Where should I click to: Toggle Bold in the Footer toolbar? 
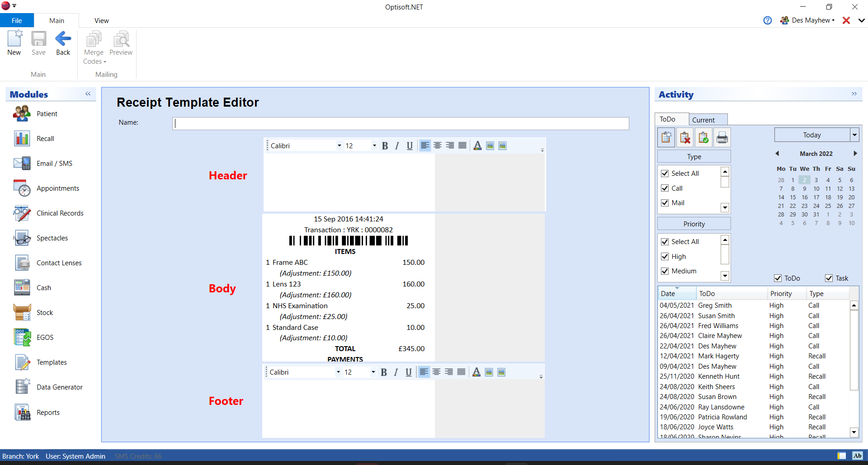[384, 372]
